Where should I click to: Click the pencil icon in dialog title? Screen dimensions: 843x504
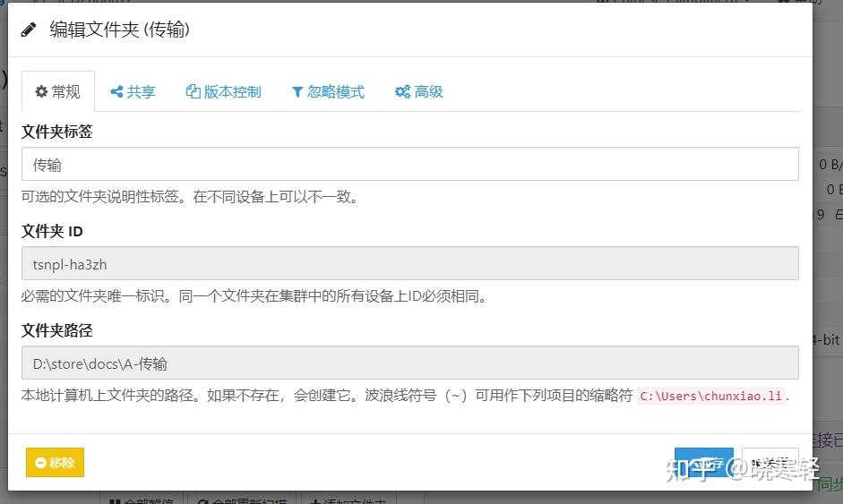[x=29, y=30]
